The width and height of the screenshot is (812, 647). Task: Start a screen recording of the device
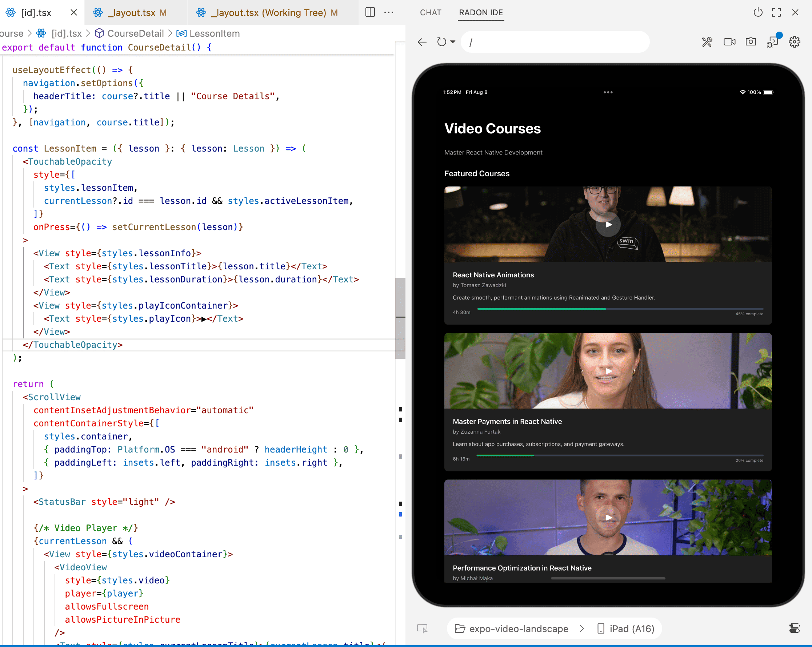coord(729,42)
